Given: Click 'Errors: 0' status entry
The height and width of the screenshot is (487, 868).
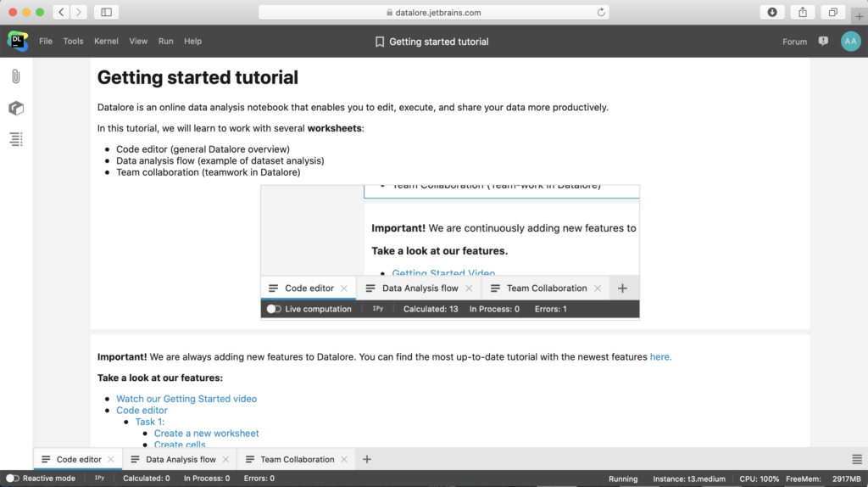Looking at the screenshot, I should pos(259,479).
